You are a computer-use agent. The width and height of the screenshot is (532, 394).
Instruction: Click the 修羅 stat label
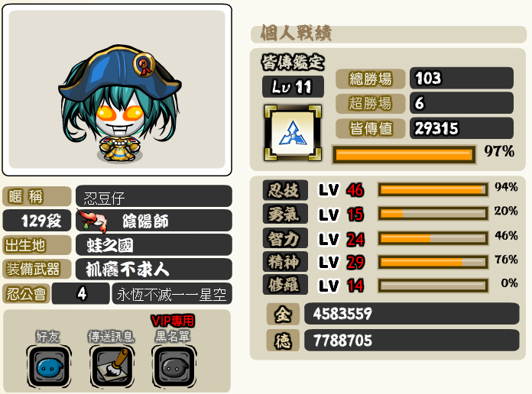tap(285, 285)
